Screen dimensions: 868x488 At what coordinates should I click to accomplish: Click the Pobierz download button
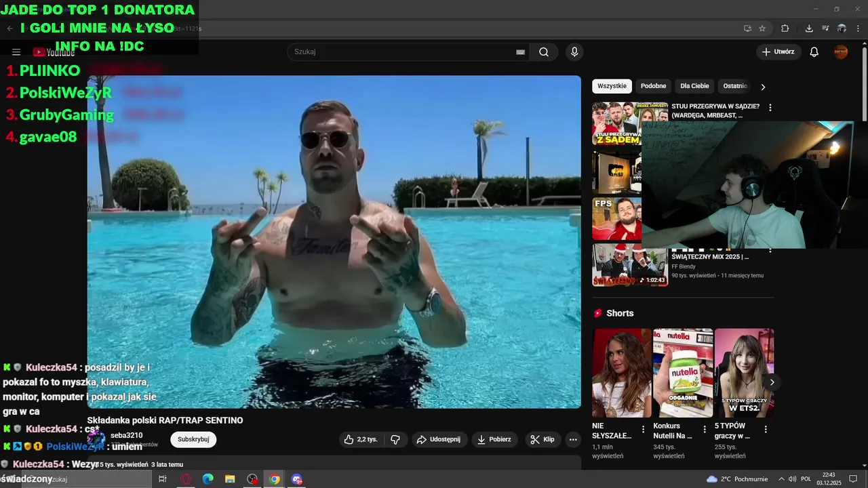(494, 439)
